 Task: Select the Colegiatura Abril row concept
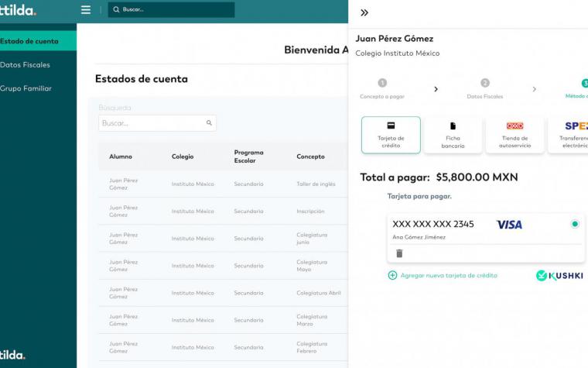(x=319, y=293)
